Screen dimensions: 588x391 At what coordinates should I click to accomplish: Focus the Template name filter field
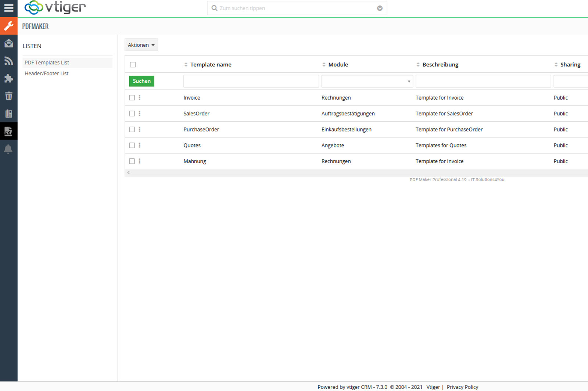[x=251, y=81]
